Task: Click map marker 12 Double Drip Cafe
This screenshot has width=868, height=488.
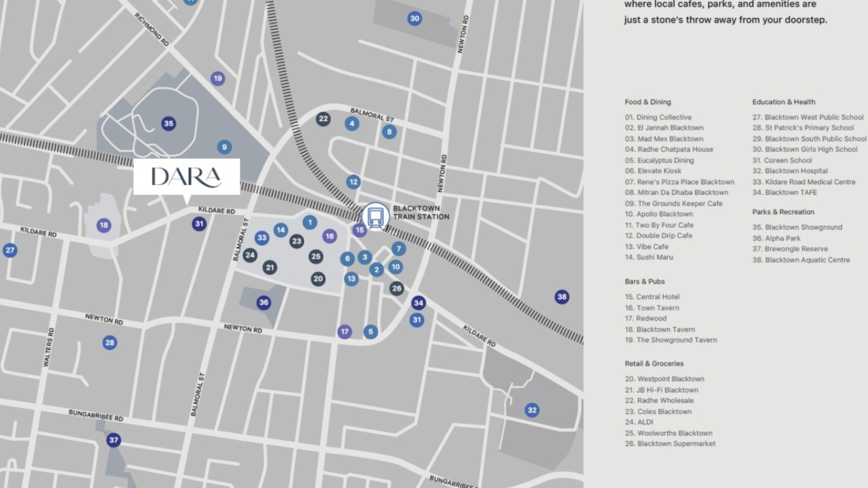Action: tap(353, 182)
